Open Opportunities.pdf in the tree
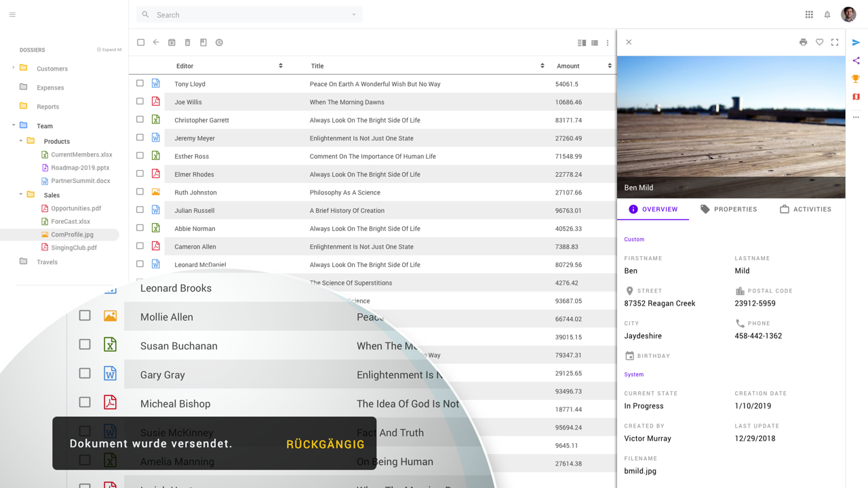This screenshot has height=488, width=868. (x=76, y=208)
